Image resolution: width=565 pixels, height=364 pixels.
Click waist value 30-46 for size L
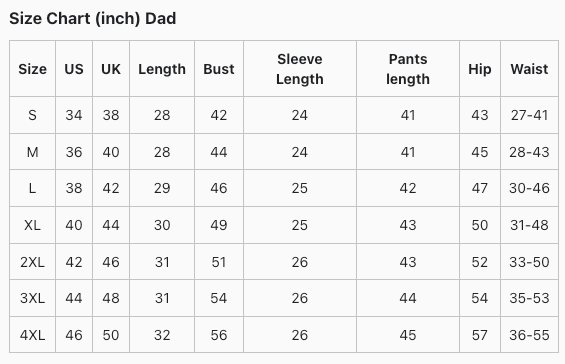pos(529,188)
